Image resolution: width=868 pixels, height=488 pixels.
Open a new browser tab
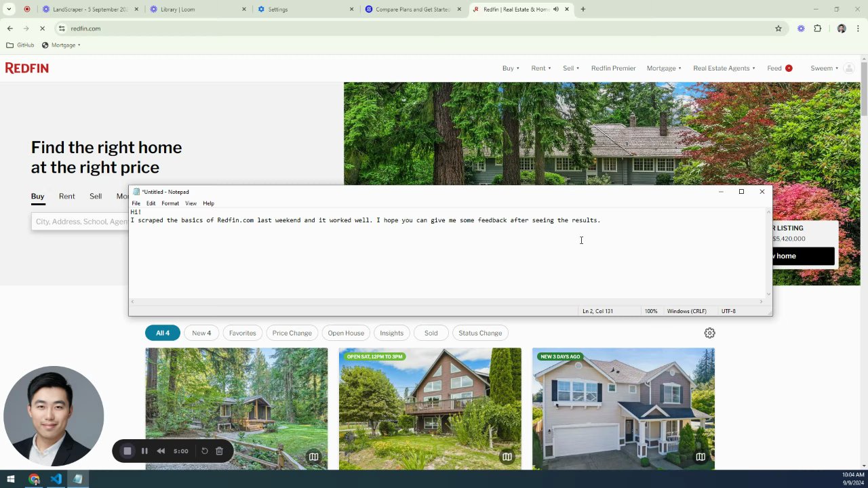[x=583, y=9]
